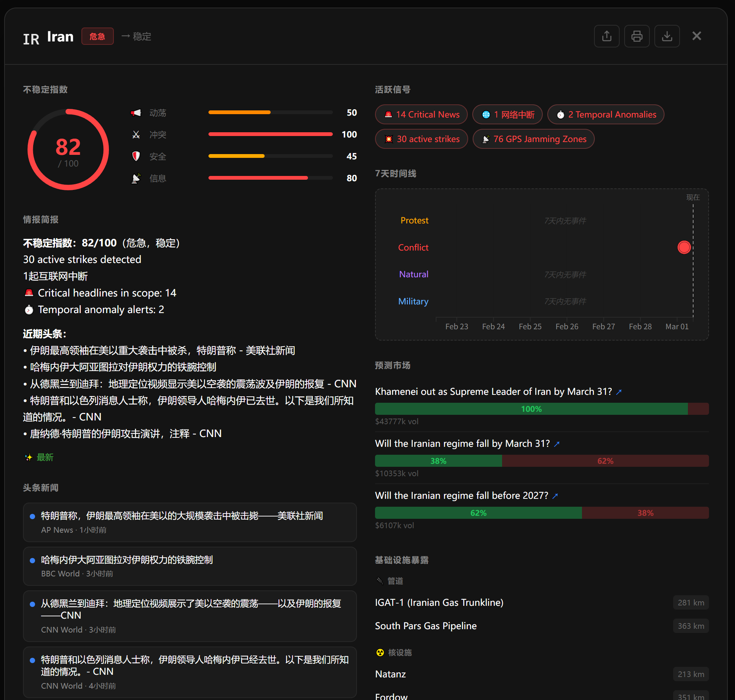Click the 冲突 100 progress bar
This screenshot has height=700, width=735.
pos(271,134)
